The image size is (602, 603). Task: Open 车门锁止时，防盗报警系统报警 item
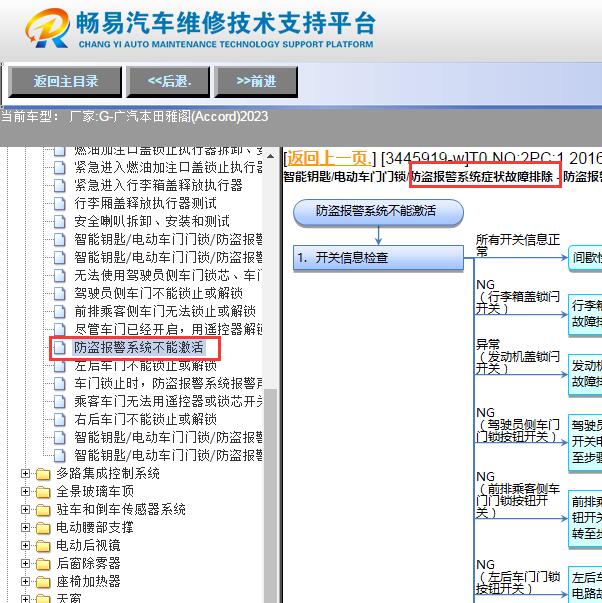[x=168, y=383]
